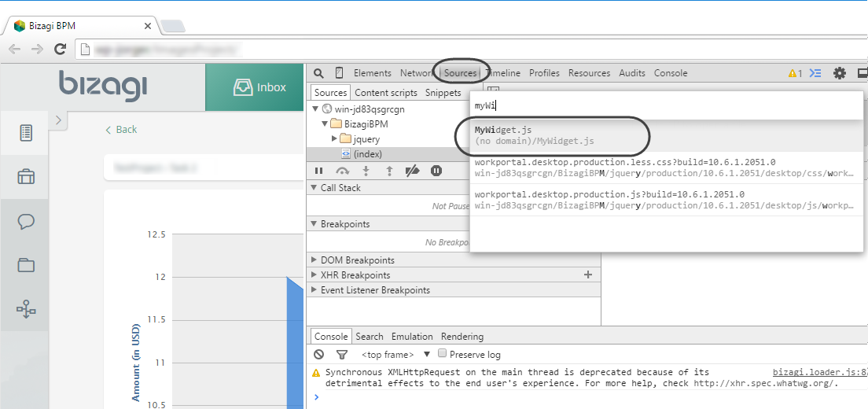This screenshot has width=868, height=409.
Task: Open Bizagi chat bubble sidebar icon
Action: point(26,221)
